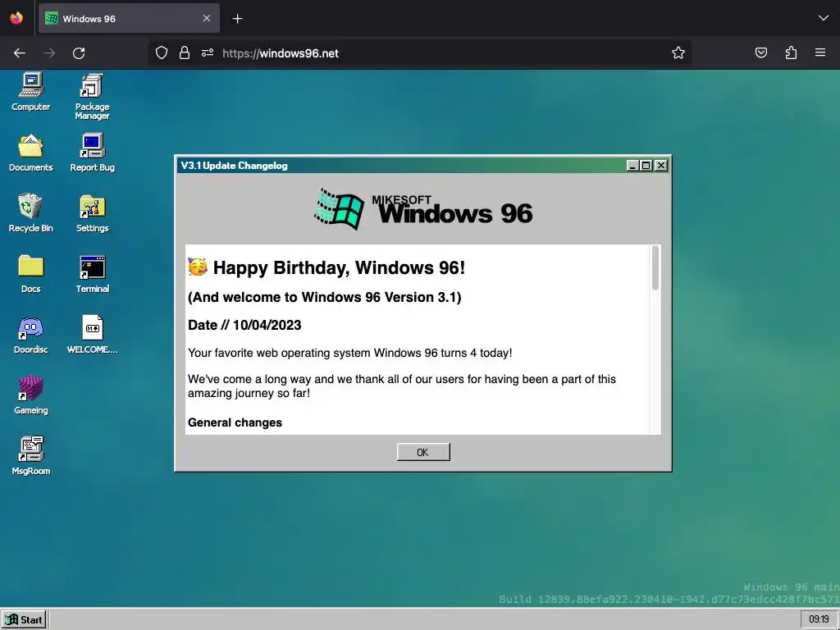Open the browser extensions puzzle icon
Screen dimensions: 840x630
click(791, 52)
